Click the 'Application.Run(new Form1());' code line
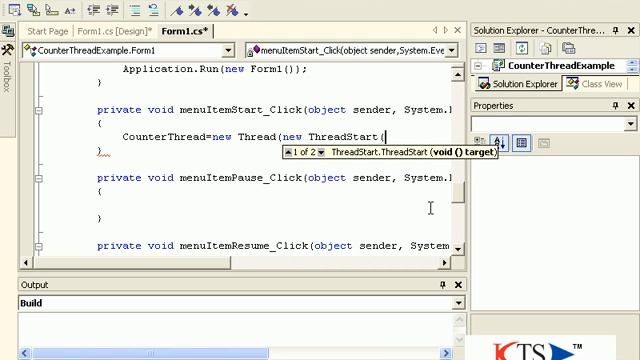Viewport: 640px width, 360px height. pos(215,69)
